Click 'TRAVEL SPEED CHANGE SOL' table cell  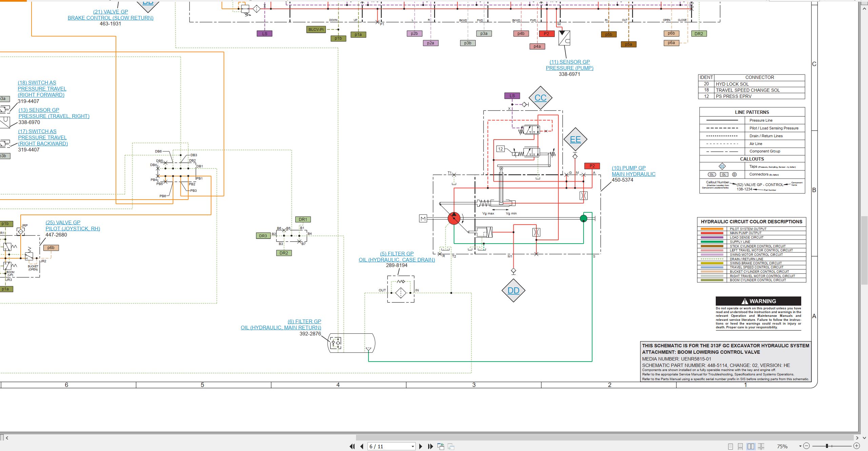point(759,90)
